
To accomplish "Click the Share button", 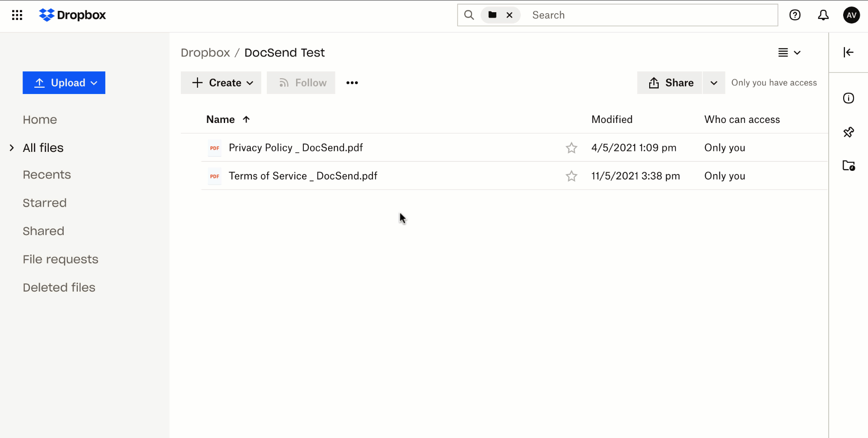I will (670, 83).
